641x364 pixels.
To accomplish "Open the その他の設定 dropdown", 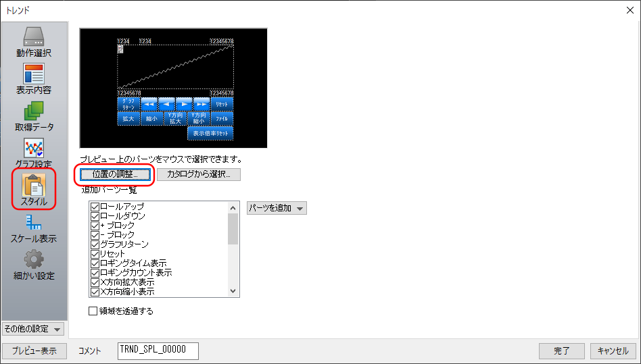I will [x=33, y=329].
